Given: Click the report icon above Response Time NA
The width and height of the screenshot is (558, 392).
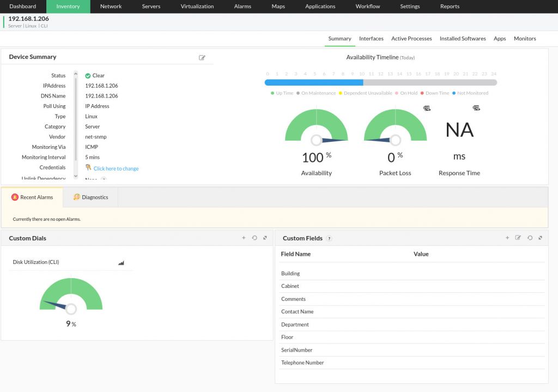Looking at the screenshot, I should (476, 107).
